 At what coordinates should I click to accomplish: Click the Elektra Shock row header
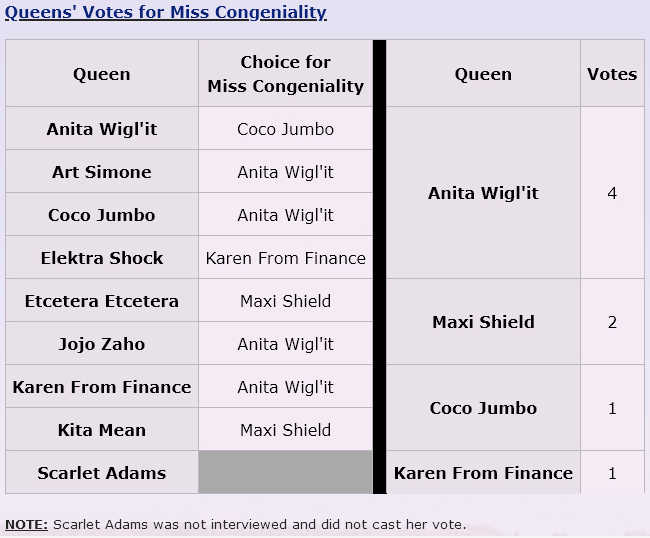(102, 258)
